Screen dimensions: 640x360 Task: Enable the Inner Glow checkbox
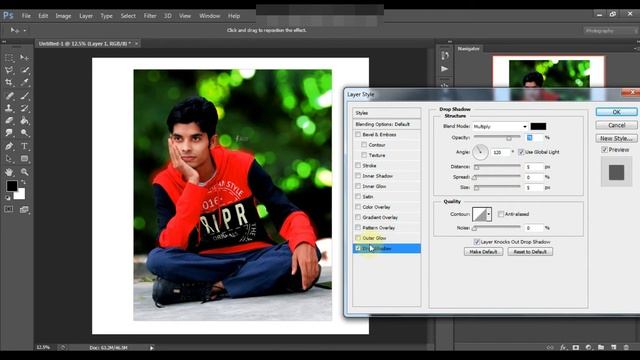[358, 186]
